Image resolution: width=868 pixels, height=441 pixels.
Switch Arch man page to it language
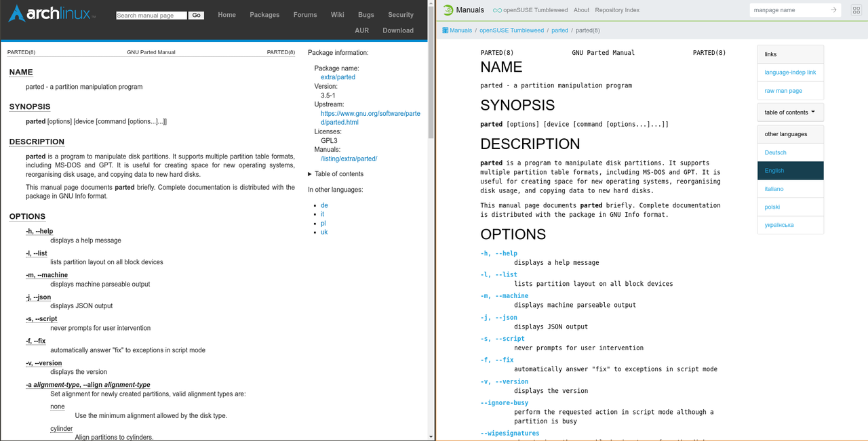(x=323, y=214)
